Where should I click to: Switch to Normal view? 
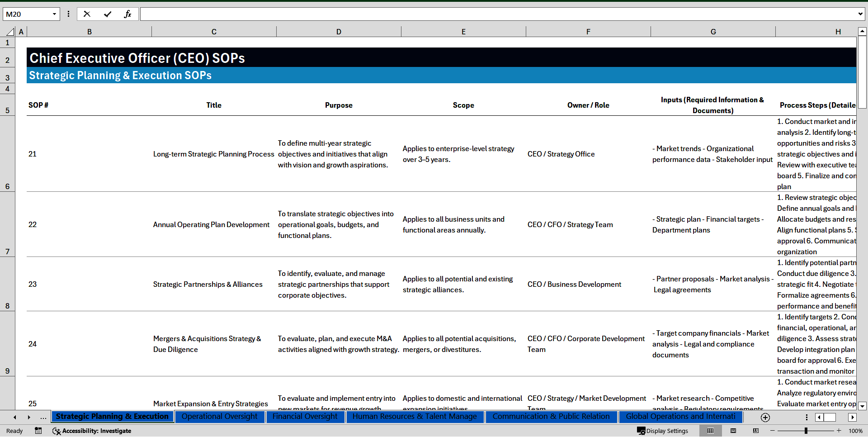click(710, 431)
